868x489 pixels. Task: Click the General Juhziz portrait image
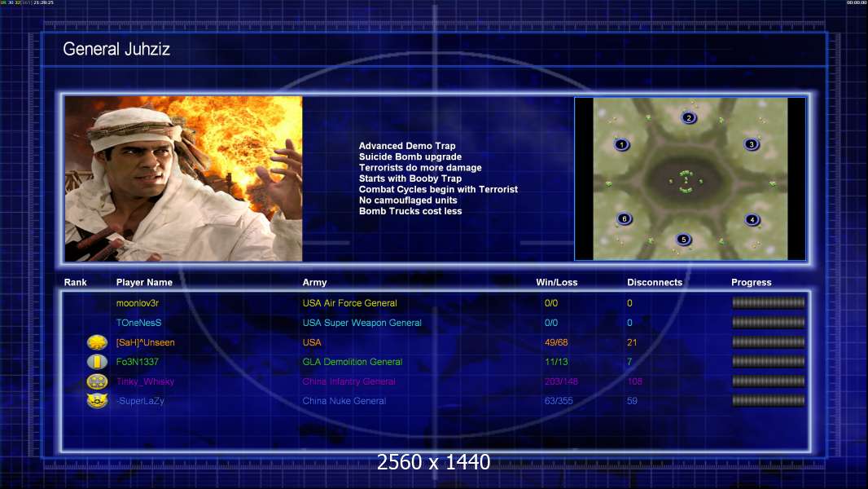coord(183,178)
